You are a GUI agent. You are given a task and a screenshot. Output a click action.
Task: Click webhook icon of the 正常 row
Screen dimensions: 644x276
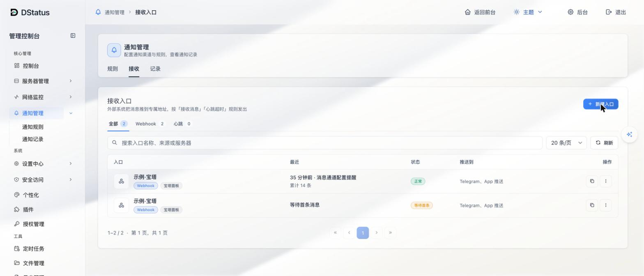pyautogui.click(x=121, y=181)
